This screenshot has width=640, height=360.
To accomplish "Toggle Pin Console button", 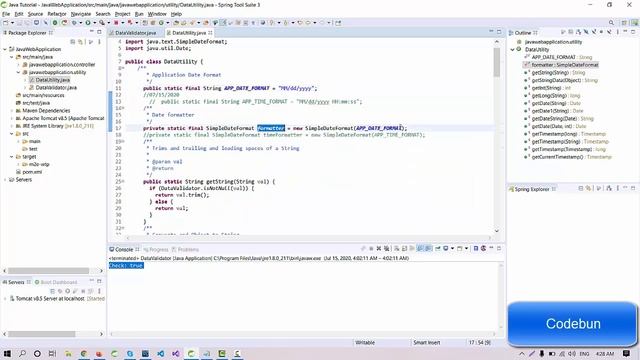I will point(438,249).
